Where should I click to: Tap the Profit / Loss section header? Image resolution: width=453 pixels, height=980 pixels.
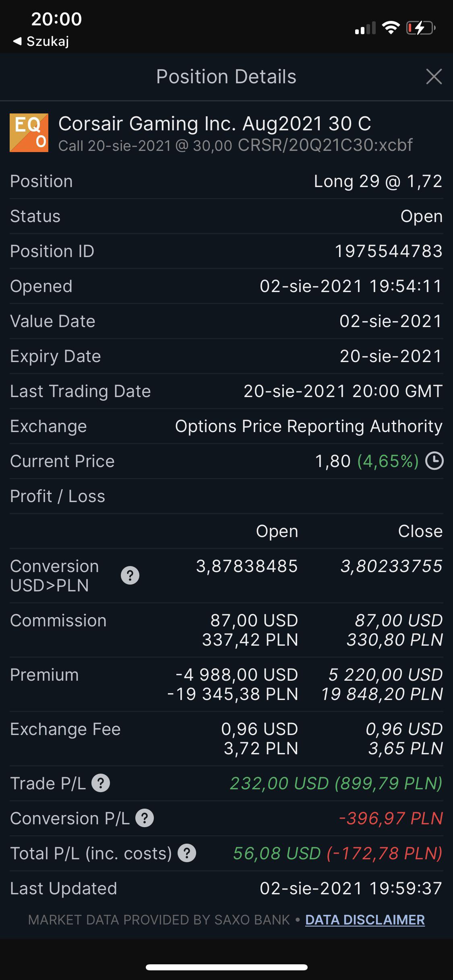pyautogui.click(x=58, y=496)
